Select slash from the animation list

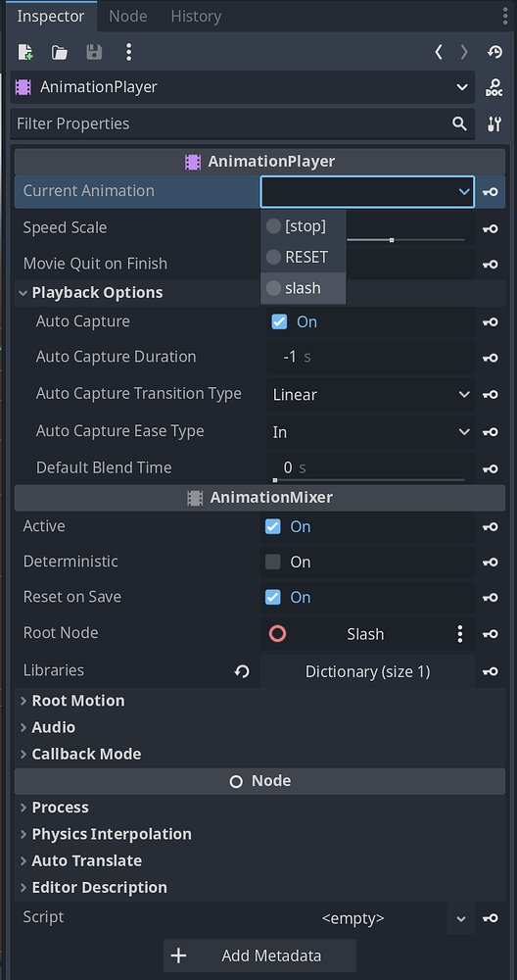point(303,288)
